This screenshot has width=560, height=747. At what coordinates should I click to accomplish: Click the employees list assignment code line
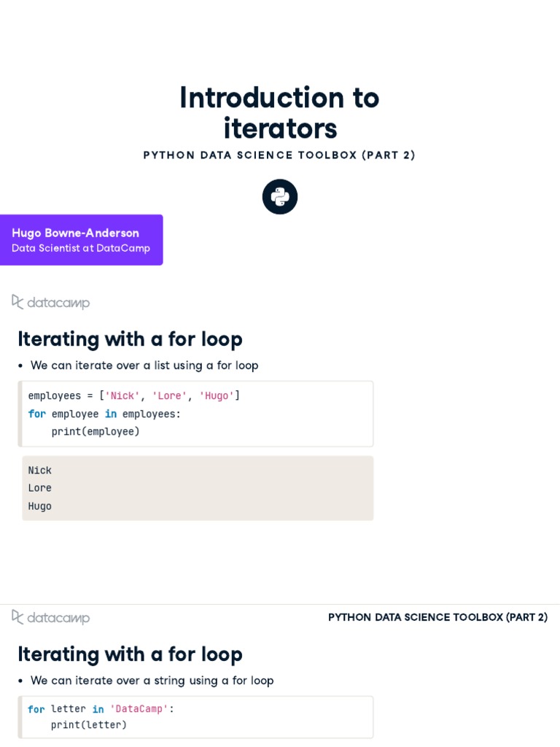[x=134, y=396]
